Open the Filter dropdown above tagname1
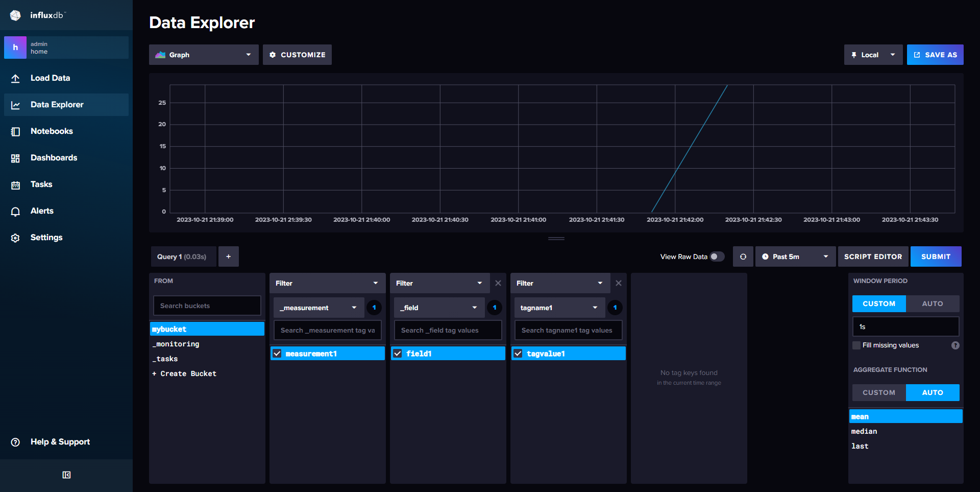980x492 pixels. coord(559,283)
